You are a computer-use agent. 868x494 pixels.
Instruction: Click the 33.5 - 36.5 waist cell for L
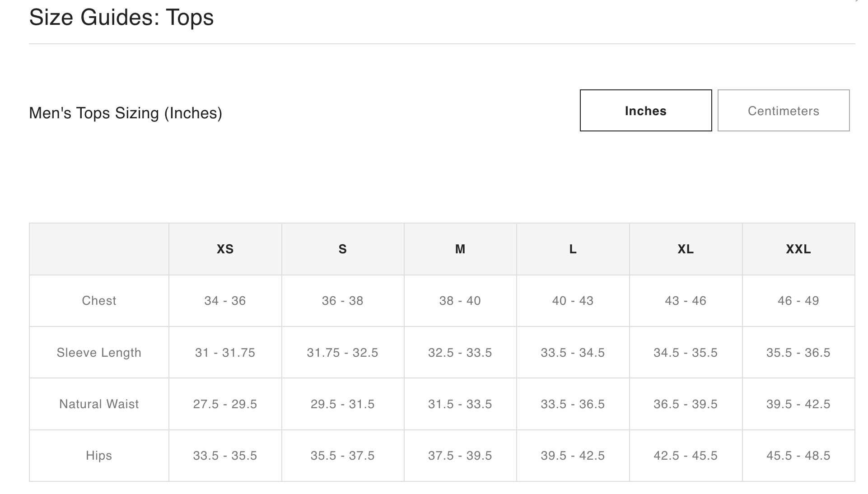point(573,404)
